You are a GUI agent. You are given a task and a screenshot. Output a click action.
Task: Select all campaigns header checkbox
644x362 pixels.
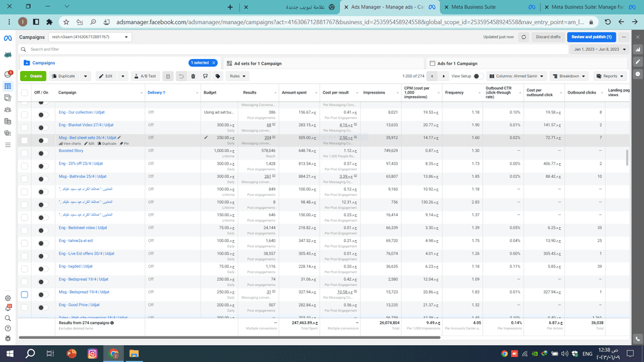25,93
